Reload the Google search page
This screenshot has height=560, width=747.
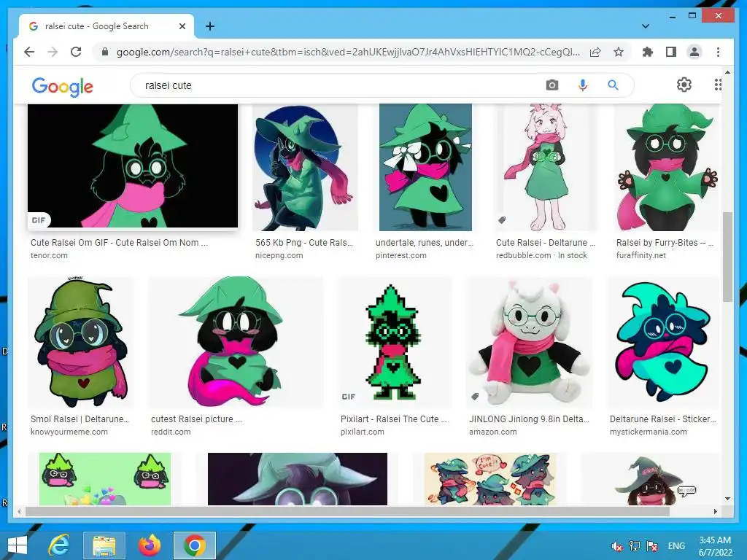click(76, 52)
